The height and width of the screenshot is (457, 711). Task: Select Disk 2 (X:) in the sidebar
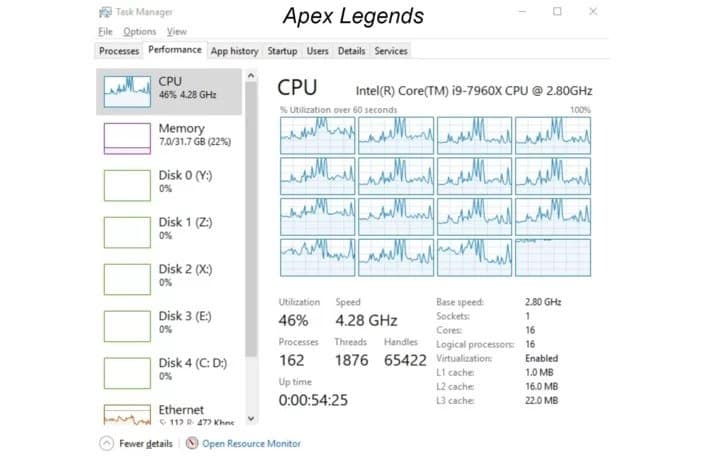169,279
